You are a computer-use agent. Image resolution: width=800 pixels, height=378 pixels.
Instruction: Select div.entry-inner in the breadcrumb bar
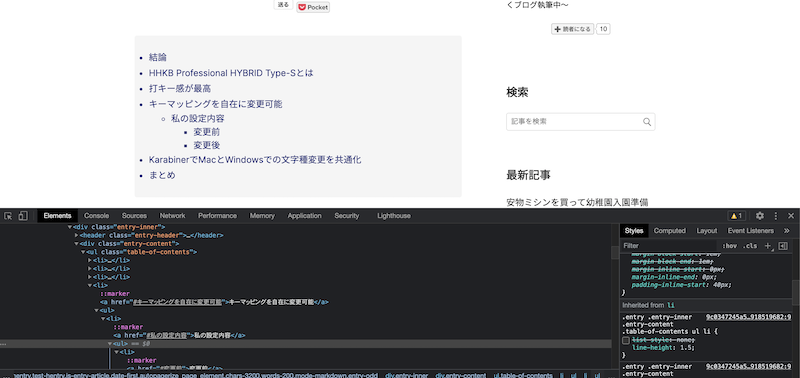pyautogui.click(x=406, y=375)
